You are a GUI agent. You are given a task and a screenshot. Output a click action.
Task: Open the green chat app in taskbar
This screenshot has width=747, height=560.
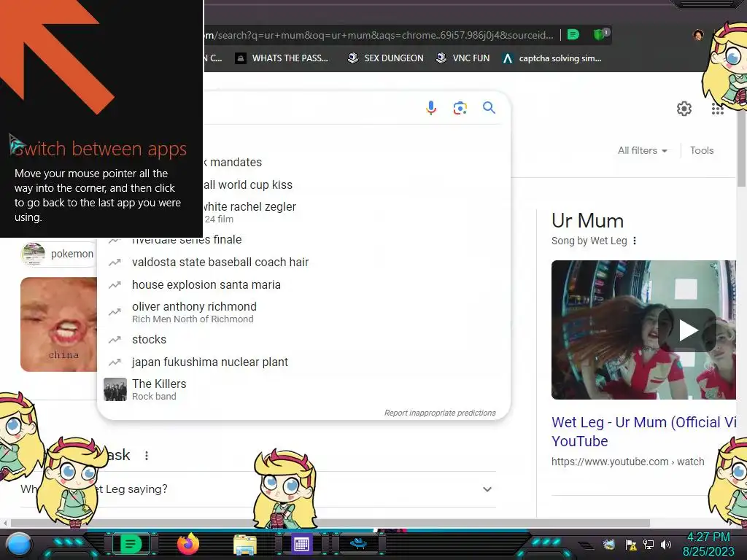131,544
